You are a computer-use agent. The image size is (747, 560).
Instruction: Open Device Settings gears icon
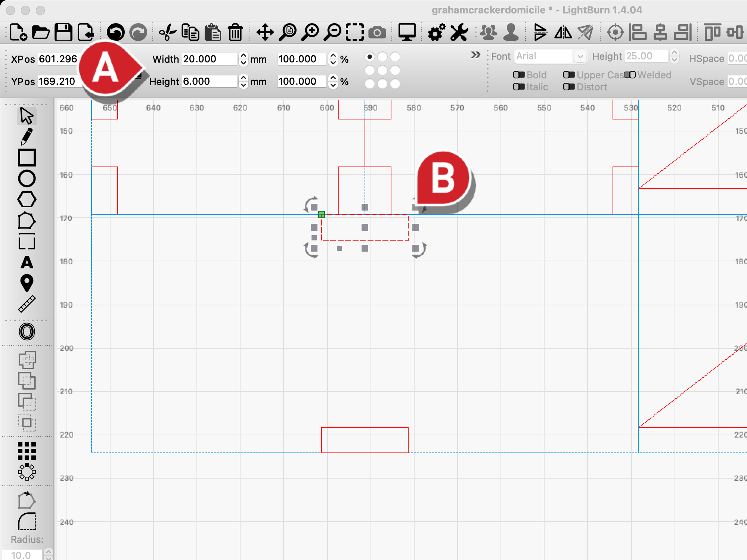pyautogui.click(x=437, y=32)
